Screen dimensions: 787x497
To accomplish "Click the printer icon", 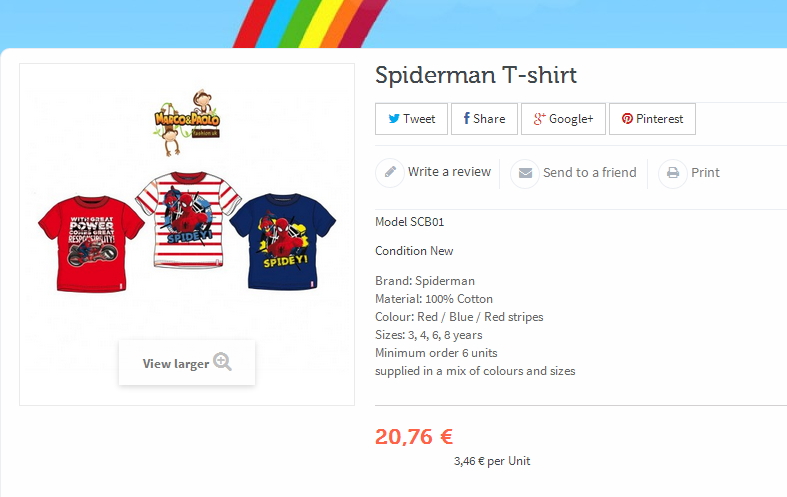I will pyautogui.click(x=673, y=173).
